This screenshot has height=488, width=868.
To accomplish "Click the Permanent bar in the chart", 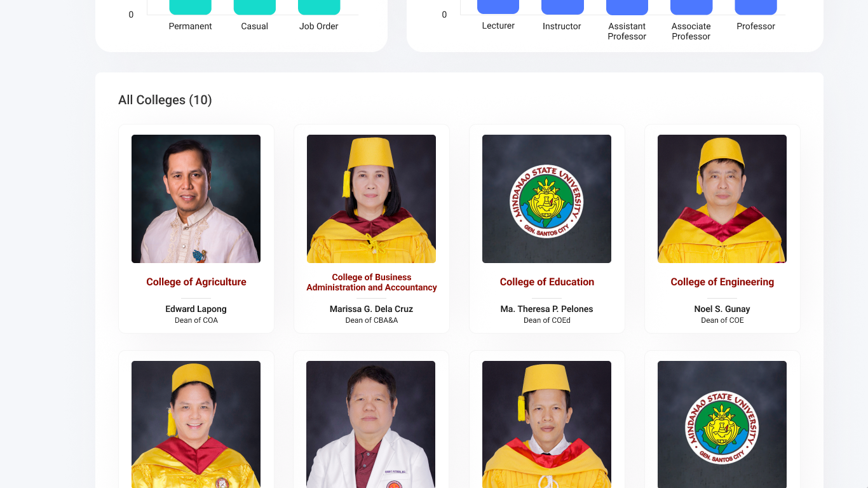I will coord(191,7).
